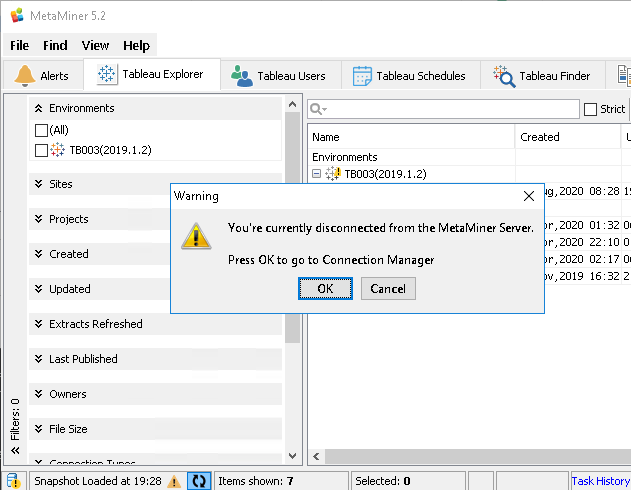The image size is (631, 490).
Task: Click the TB003 Tableau icon in Environments filter
Action: 57,150
